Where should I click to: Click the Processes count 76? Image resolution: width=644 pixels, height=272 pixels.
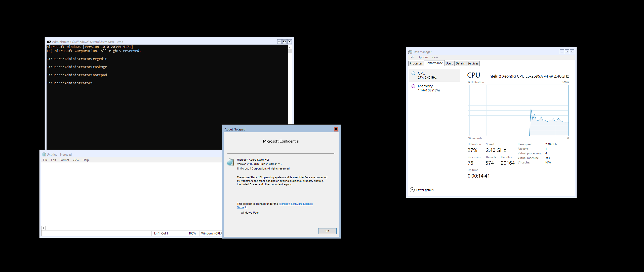(x=470, y=163)
